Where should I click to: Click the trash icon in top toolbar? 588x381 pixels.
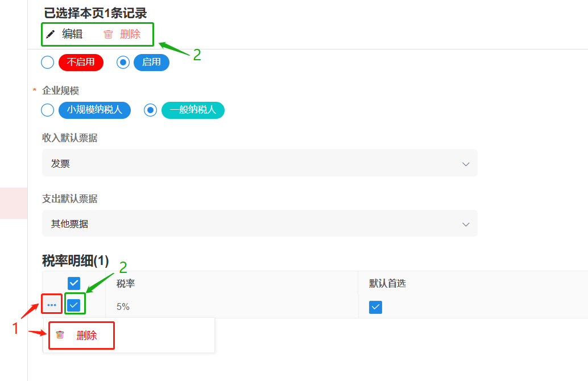click(108, 34)
